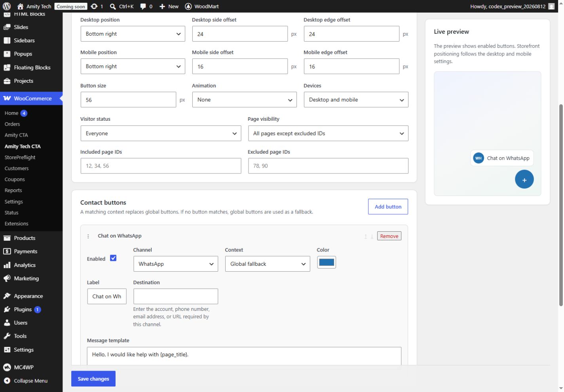Screen dimensions: 564x392
Task: Click the Add button button
Action: point(388,207)
